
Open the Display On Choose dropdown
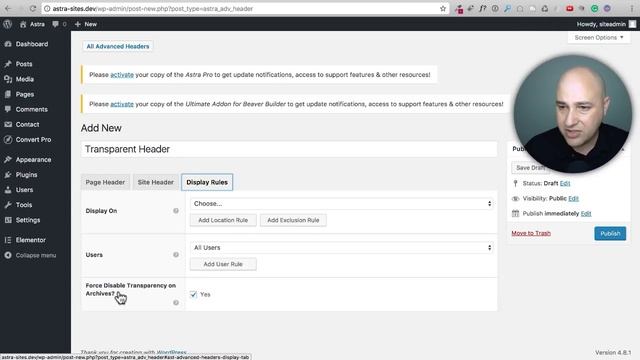342,204
